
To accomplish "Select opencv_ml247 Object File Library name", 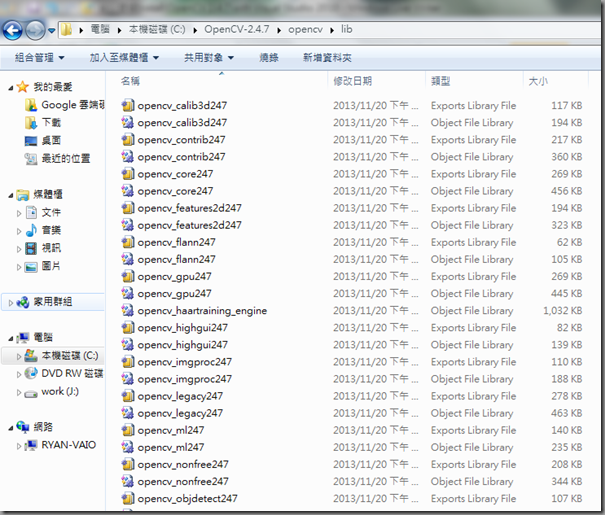I will 171,447.
